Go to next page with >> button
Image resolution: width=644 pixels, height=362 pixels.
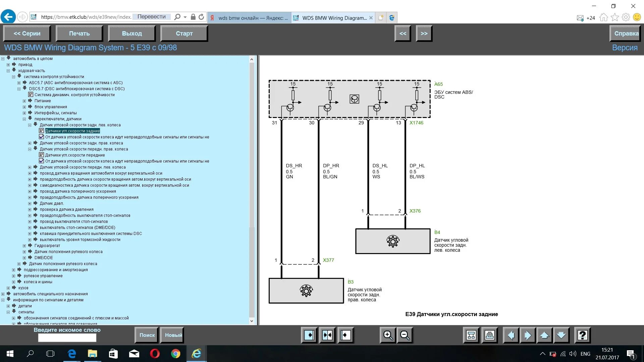point(424,34)
